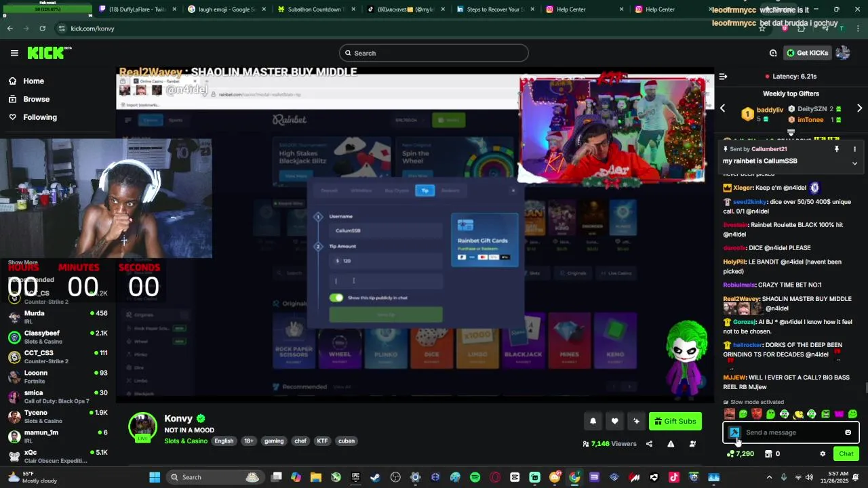
Task: Share the stream with share icon
Action: (x=649, y=444)
